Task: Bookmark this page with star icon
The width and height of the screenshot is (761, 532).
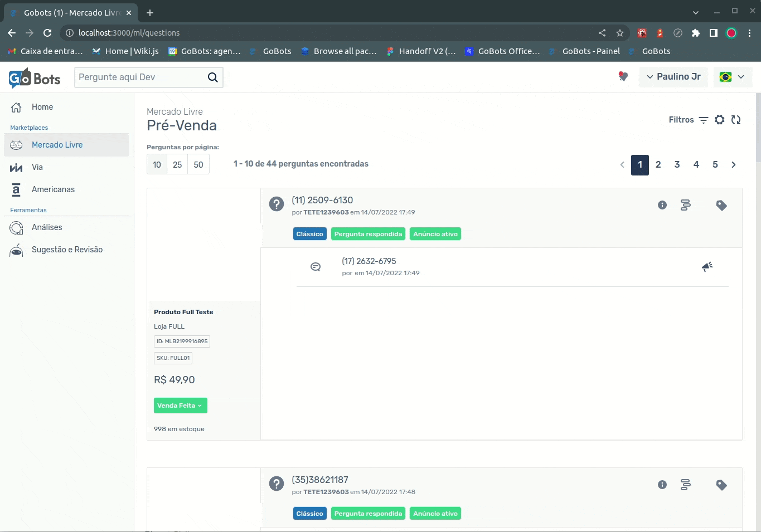Action: coord(620,33)
